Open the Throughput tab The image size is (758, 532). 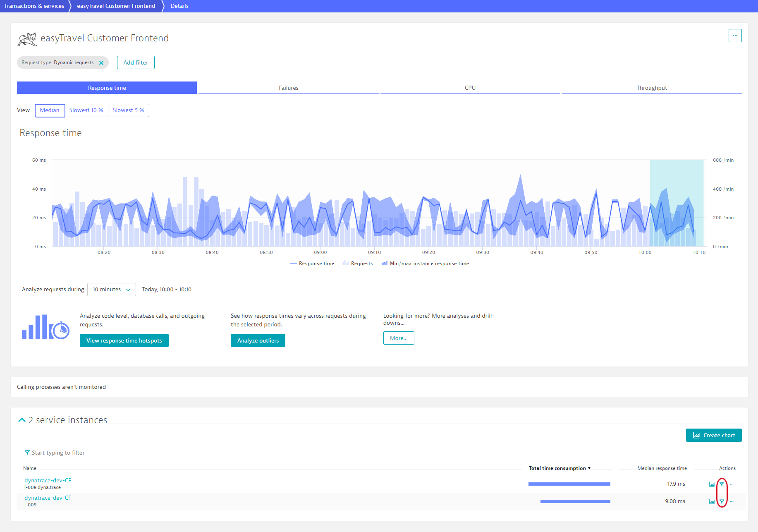(x=652, y=88)
